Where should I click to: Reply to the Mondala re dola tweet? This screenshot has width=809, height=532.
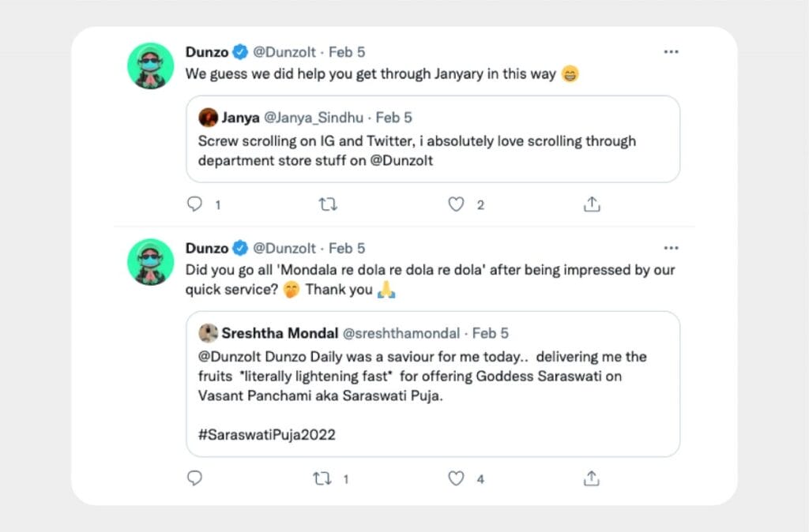point(194,478)
